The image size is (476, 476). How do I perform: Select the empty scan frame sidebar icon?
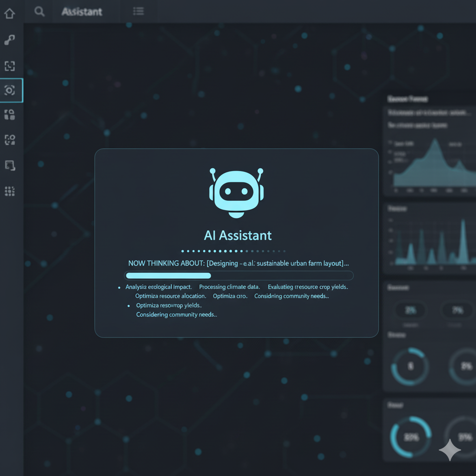tap(9, 66)
